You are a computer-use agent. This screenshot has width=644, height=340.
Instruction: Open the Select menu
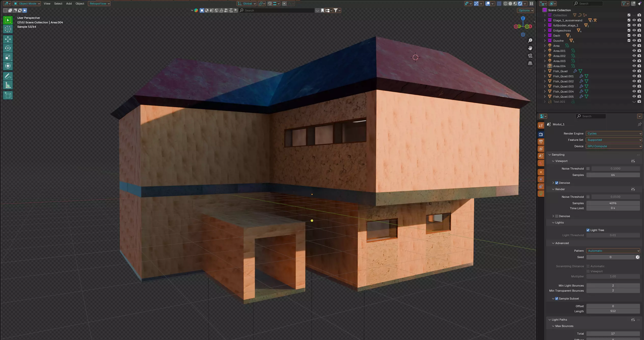tap(58, 4)
